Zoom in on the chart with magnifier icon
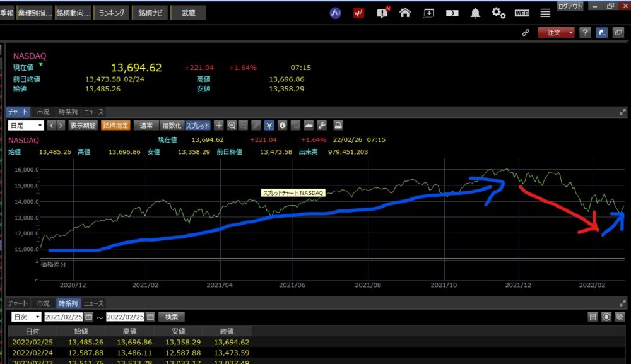Screen dimensions: 631x364 (x=232, y=126)
